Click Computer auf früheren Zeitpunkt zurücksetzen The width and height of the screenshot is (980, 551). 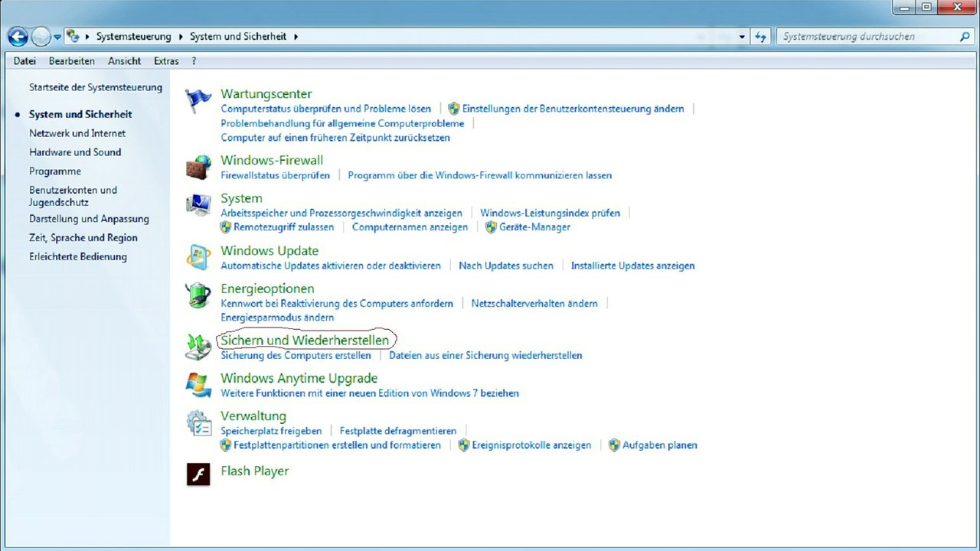pyautogui.click(x=335, y=138)
